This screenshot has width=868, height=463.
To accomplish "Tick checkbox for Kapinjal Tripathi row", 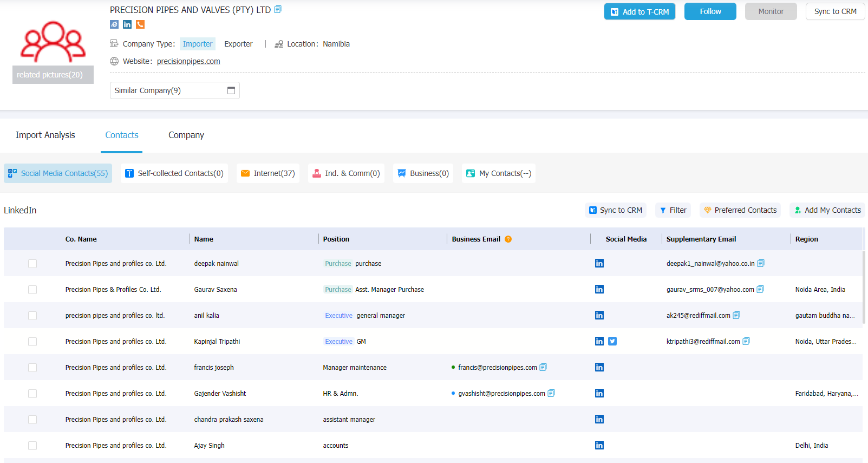I will [x=32, y=342].
